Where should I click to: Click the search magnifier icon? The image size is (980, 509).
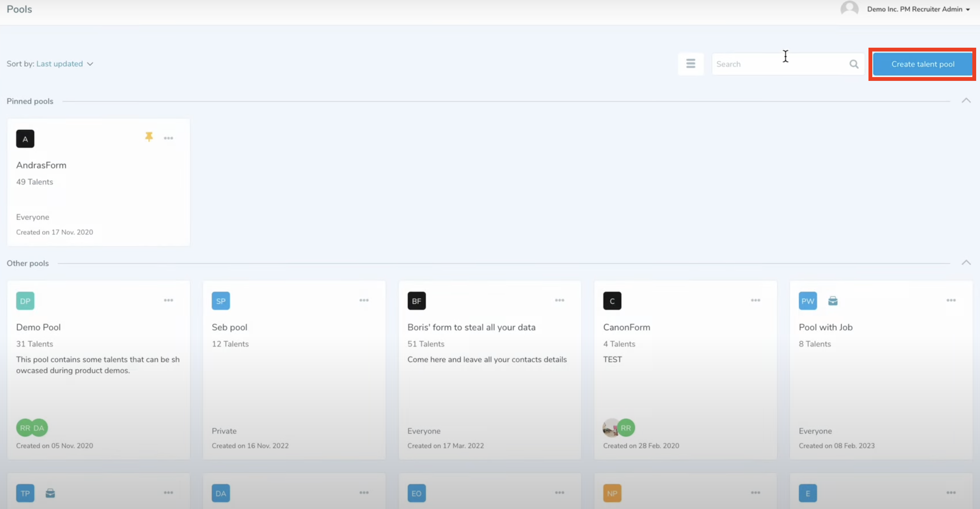click(x=854, y=64)
